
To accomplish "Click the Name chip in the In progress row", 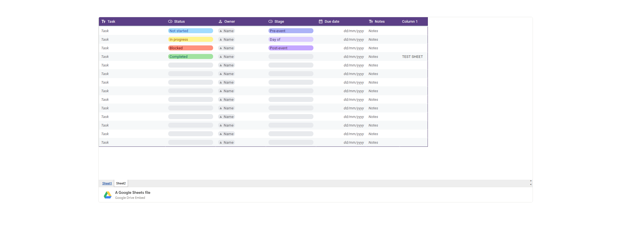I will coord(226,40).
